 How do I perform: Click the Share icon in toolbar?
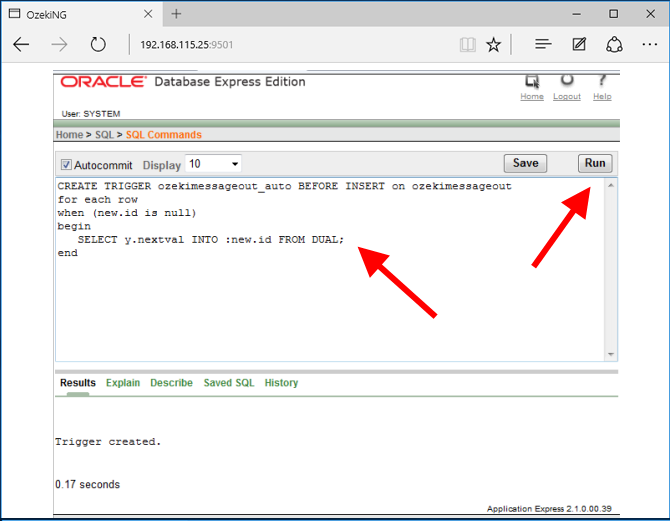tap(615, 44)
